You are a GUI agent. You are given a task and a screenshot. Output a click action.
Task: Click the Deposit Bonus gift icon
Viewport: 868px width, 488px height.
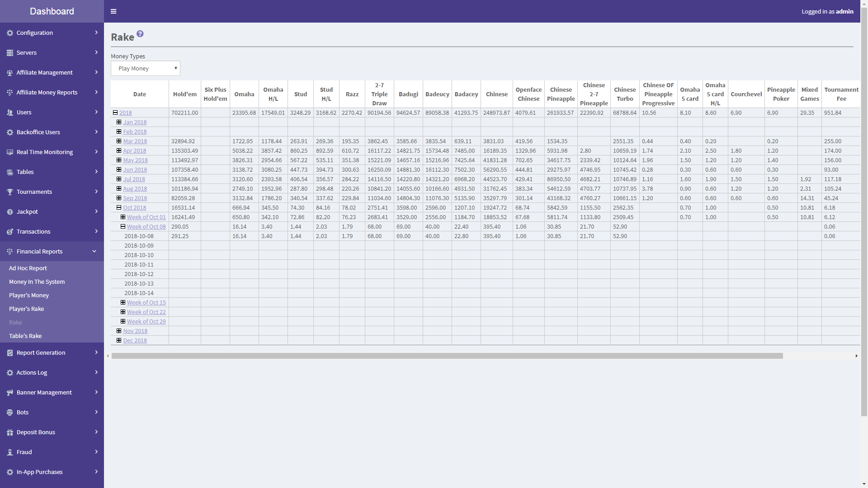coord(10,432)
